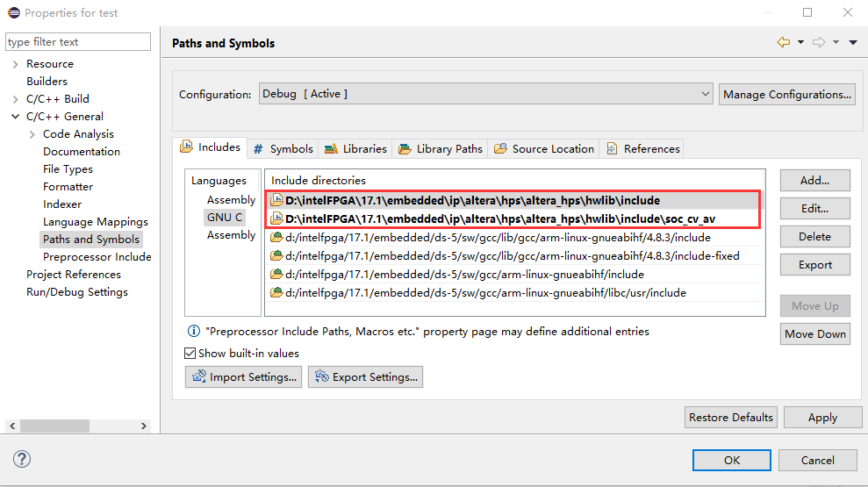Click the Manage Configurations button
The height and width of the screenshot is (487, 868).
coord(786,94)
